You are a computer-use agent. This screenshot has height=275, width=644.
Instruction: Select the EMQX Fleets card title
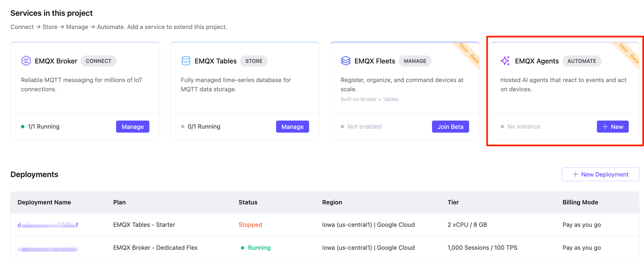point(375,61)
